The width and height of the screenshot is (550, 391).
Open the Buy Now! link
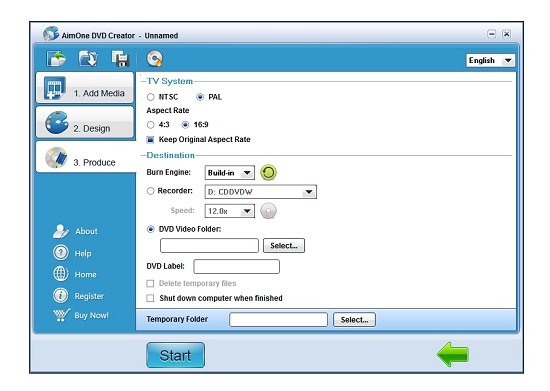pos(92,315)
